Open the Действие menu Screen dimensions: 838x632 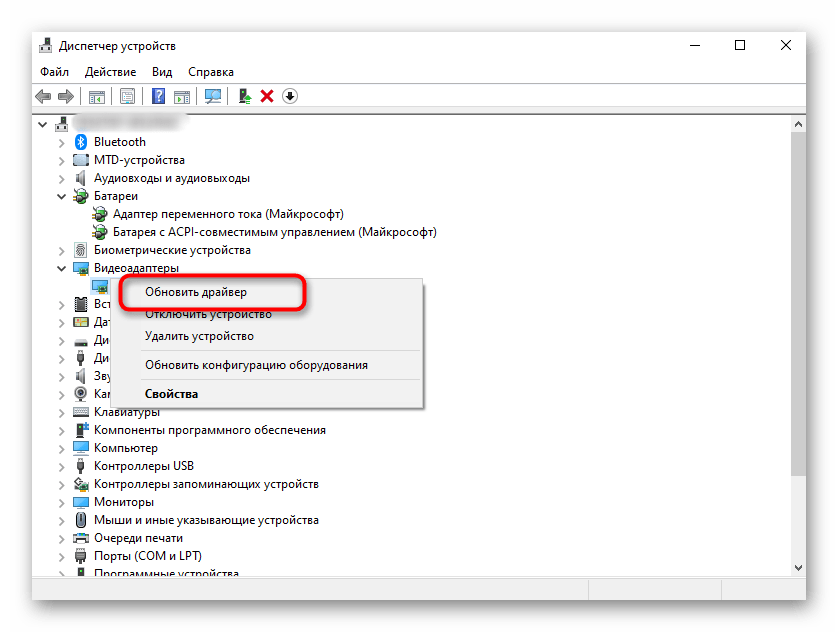pyautogui.click(x=110, y=72)
